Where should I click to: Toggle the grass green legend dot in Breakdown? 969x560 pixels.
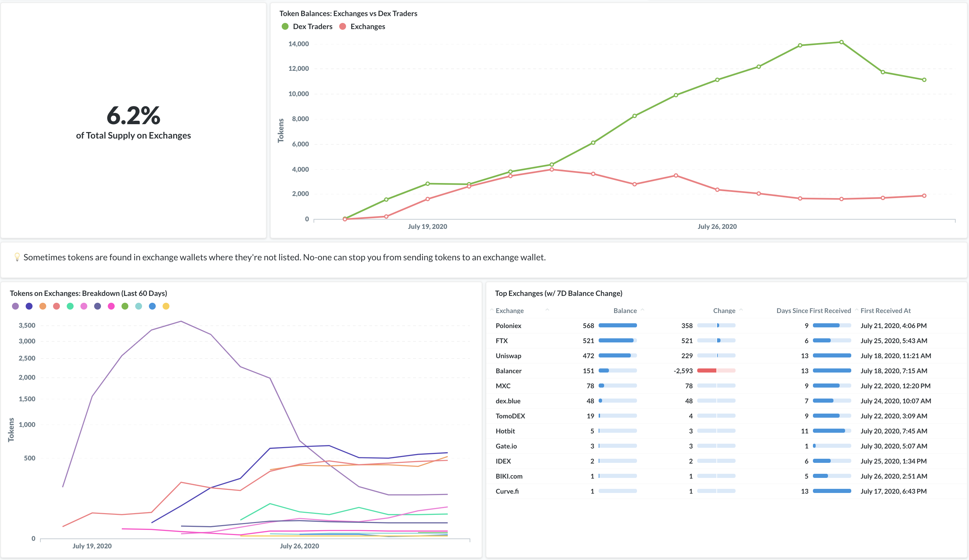125,306
